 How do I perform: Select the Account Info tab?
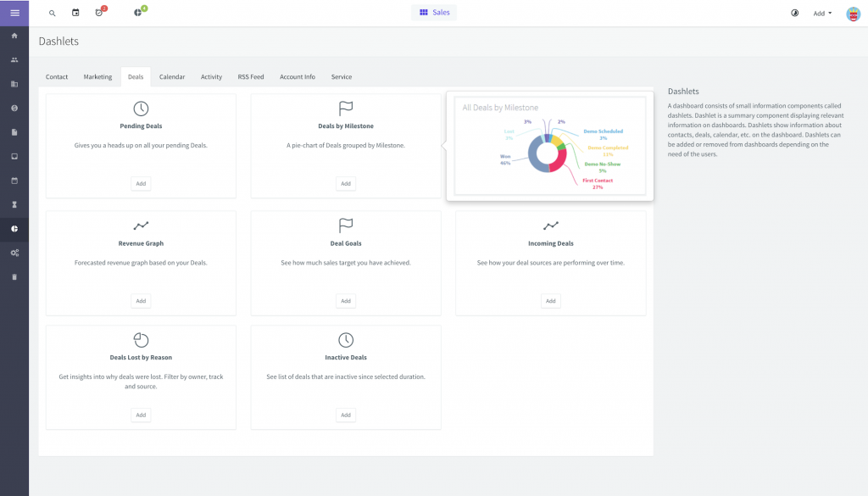tap(297, 76)
